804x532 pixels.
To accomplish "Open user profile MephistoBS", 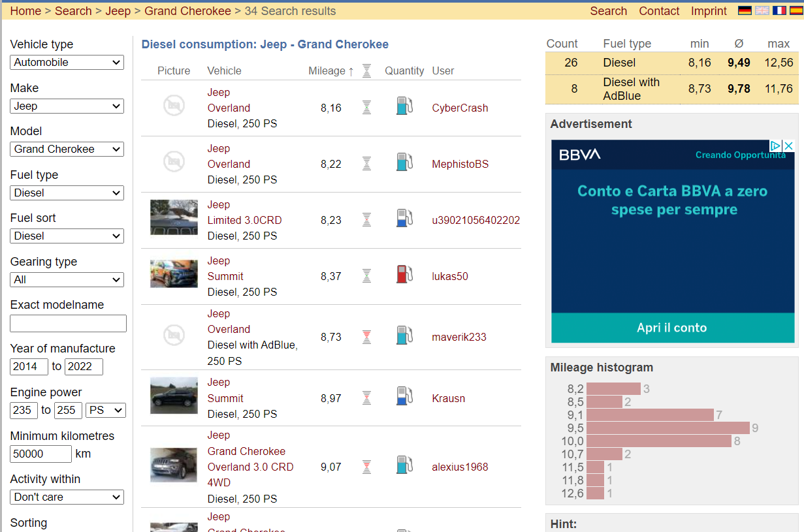I will click(460, 164).
